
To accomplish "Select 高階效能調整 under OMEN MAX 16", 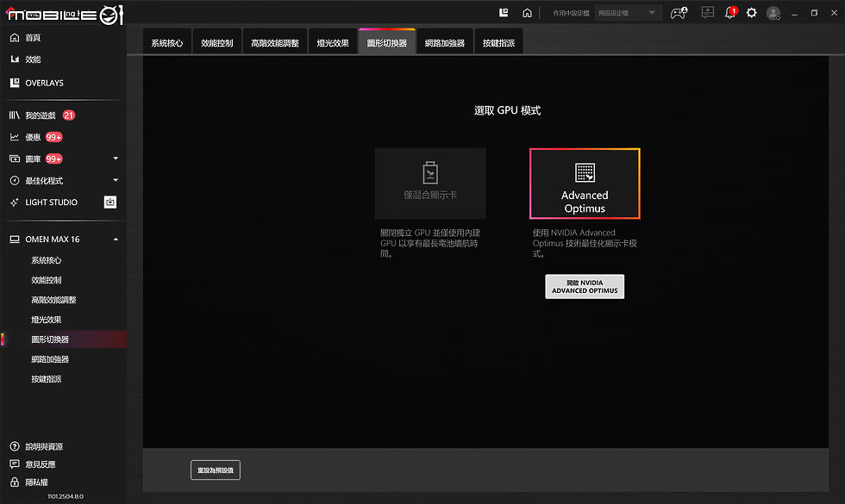I will [x=53, y=300].
